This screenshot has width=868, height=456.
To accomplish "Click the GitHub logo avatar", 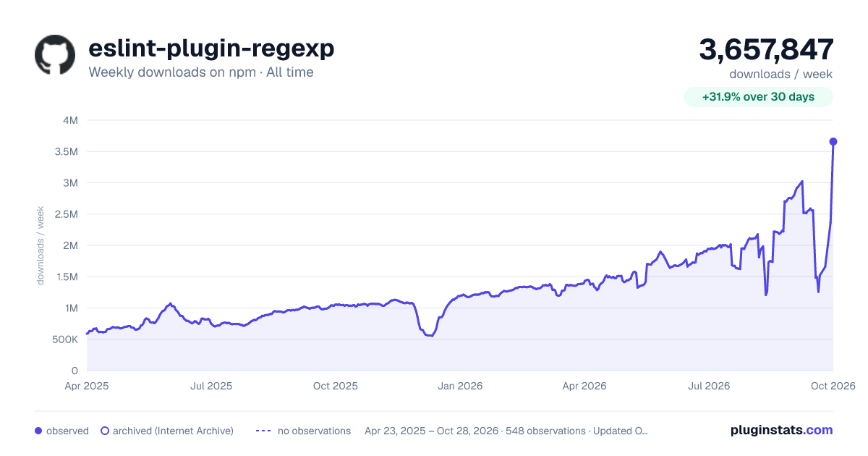I will [x=55, y=55].
